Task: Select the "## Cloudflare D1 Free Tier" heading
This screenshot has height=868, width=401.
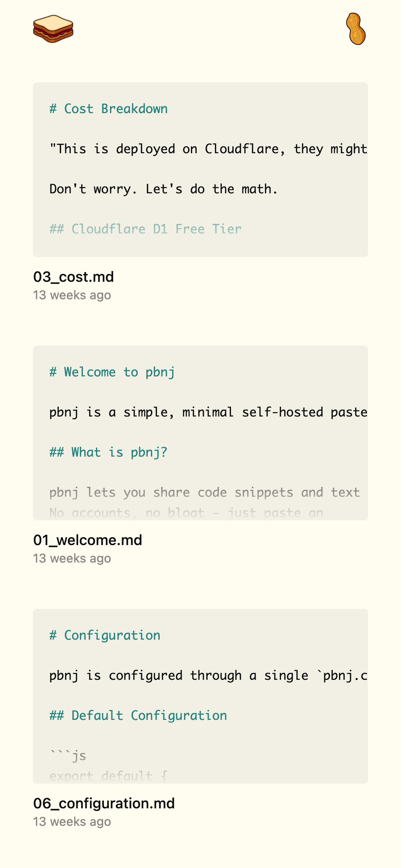Action: [x=145, y=229]
